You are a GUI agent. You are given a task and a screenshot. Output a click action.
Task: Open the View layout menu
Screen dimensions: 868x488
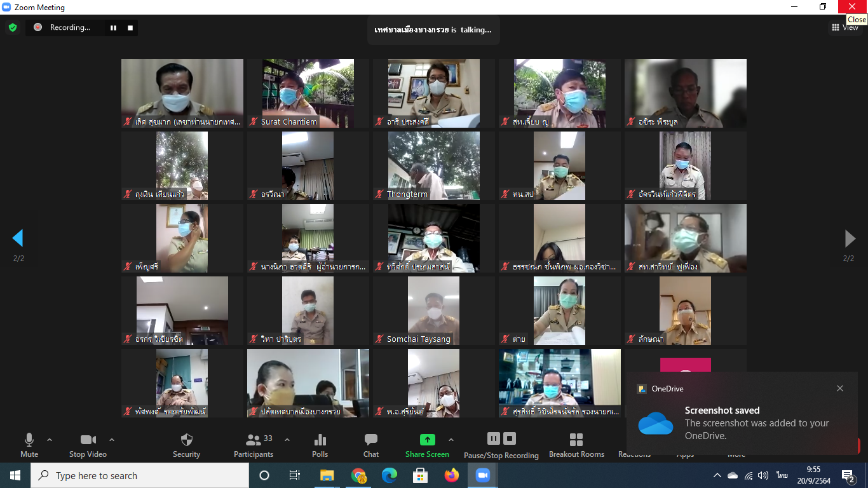(845, 27)
